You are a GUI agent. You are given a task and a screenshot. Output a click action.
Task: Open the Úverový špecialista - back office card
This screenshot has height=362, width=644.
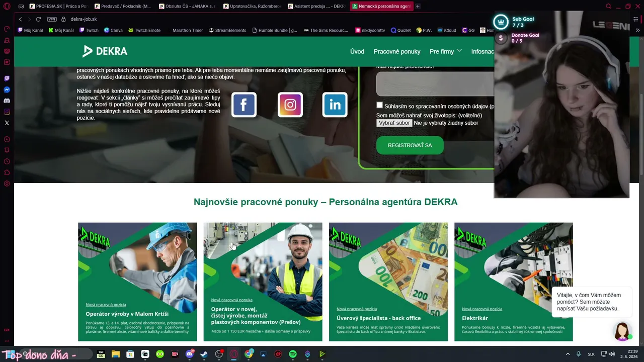coord(388,282)
